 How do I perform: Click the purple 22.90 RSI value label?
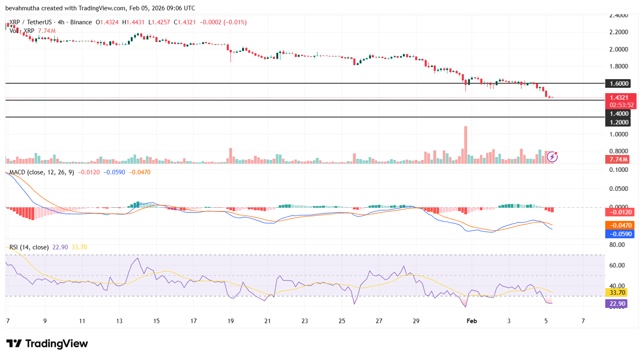pos(616,303)
